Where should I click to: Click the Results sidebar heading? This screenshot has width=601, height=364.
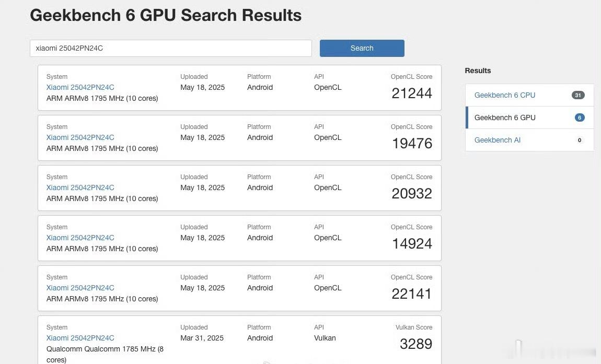[478, 71]
